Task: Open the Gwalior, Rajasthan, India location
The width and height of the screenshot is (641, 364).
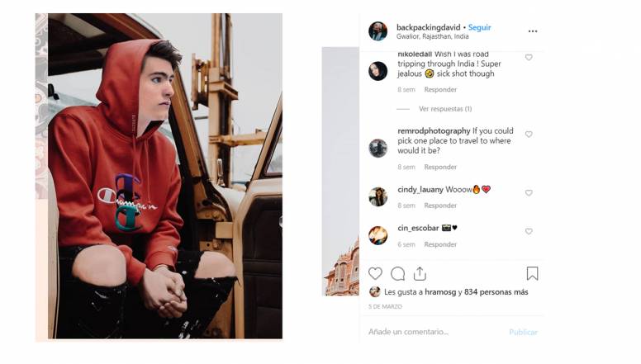Action: tap(432, 36)
